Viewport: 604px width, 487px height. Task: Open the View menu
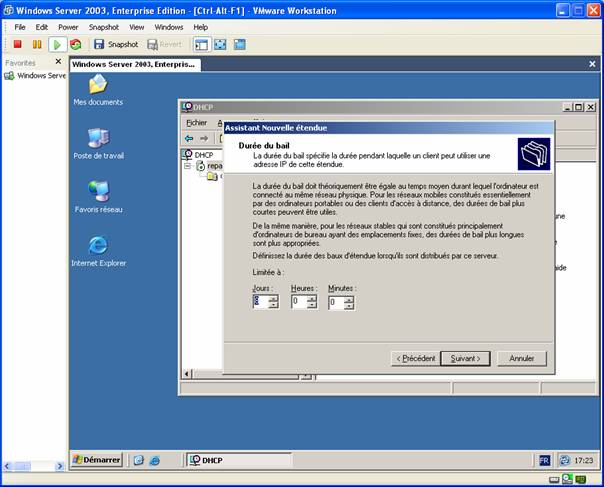tap(136, 27)
